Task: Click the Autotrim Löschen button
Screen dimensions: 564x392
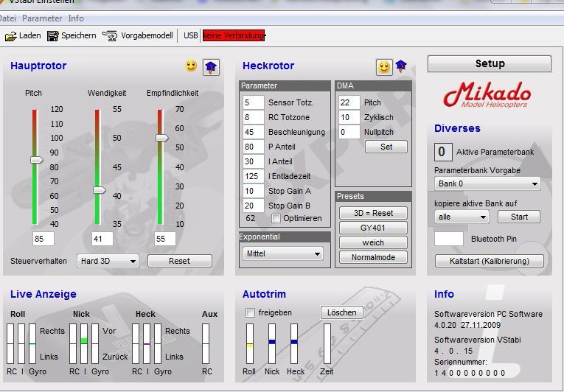Action: (341, 312)
